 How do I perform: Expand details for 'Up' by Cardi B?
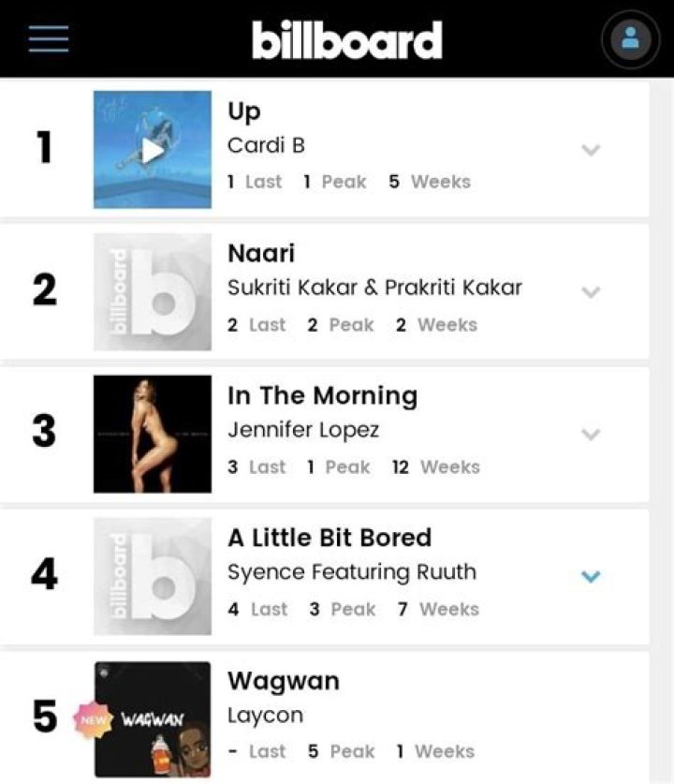591,148
